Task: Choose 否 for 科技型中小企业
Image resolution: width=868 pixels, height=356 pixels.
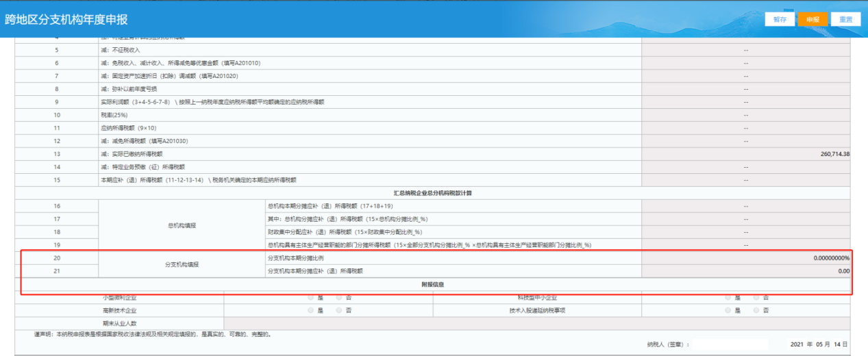Action: coord(756,298)
